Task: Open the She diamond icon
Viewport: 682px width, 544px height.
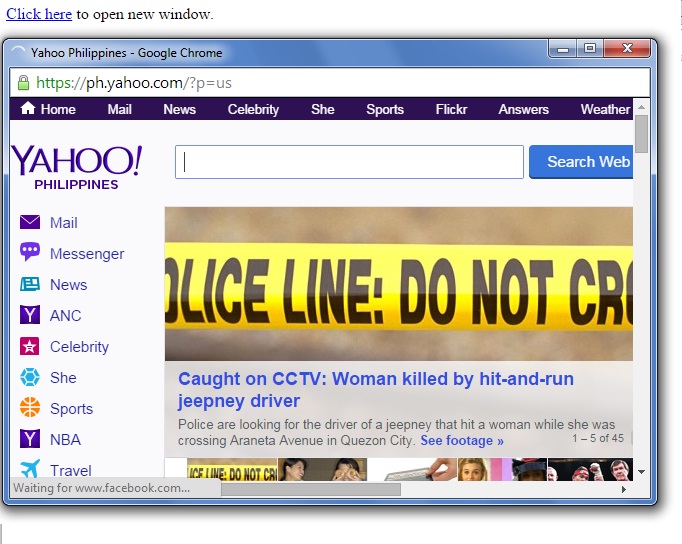Action: coord(30,377)
